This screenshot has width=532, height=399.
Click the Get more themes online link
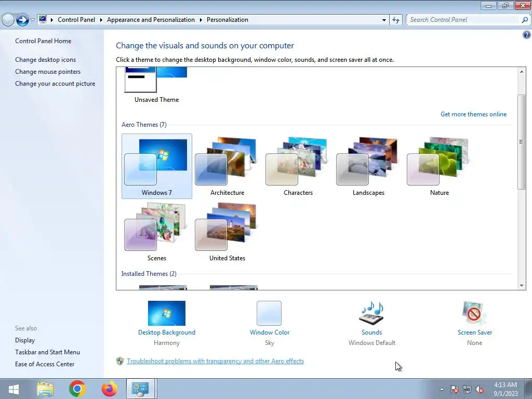tap(473, 114)
